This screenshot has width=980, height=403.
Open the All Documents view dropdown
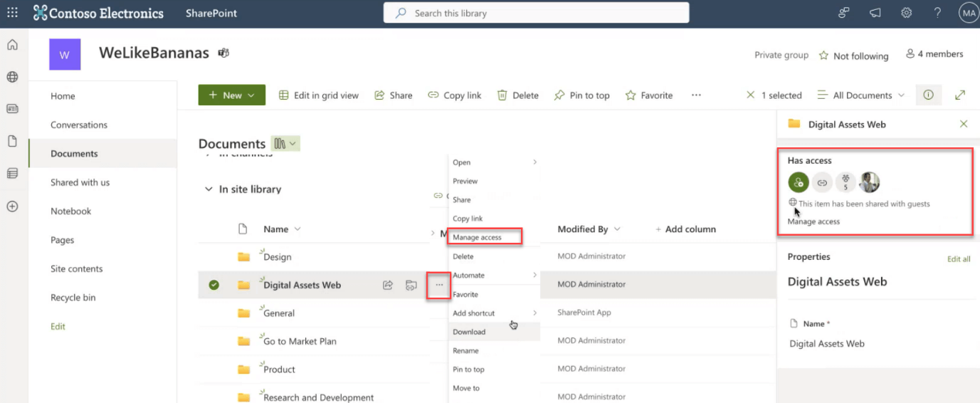tap(861, 95)
